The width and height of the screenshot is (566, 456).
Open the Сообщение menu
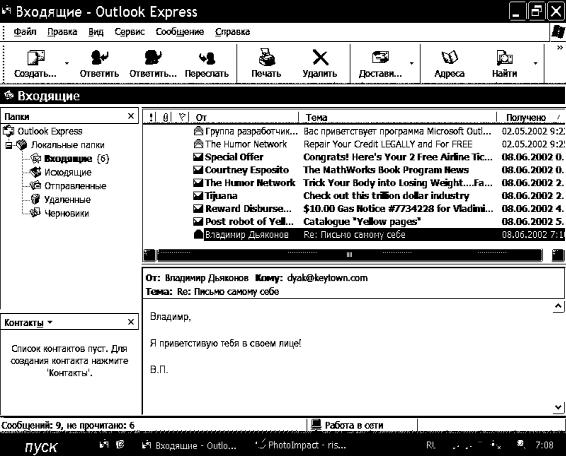[180, 32]
